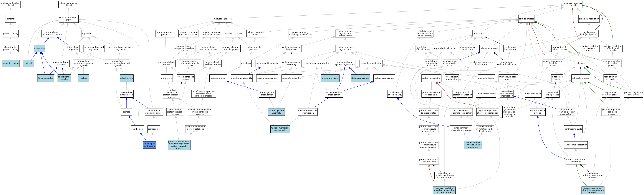This screenshot has width=644, height=195.
Task: Click the 'positive regulation of cell cycle' node
Action: pos(634,94)
